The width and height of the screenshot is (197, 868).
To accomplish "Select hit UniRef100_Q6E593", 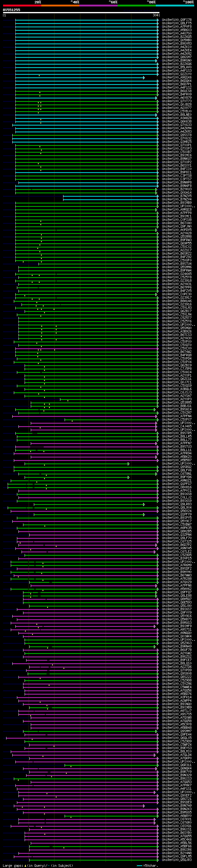I will pos(177,603).
